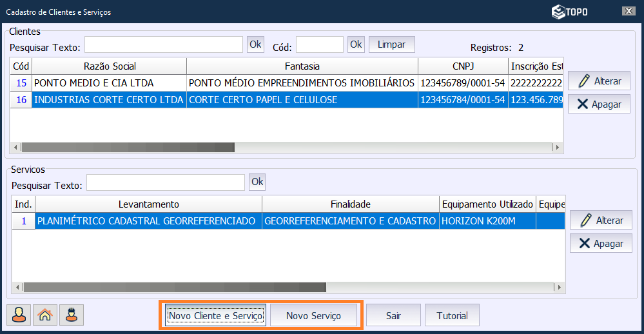Click the Razão Social column header
The height and width of the screenshot is (334, 644).
coord(110,66)
